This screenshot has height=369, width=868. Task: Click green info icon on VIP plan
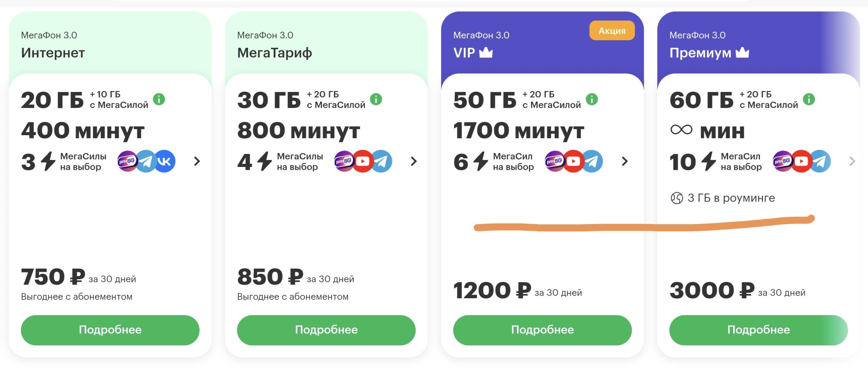[x=592, y=100]
